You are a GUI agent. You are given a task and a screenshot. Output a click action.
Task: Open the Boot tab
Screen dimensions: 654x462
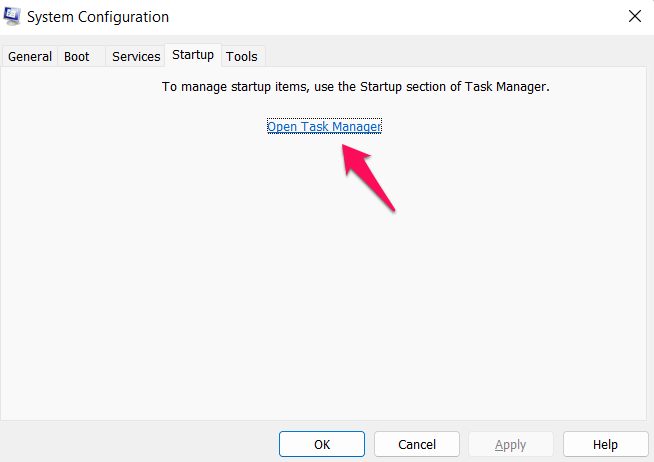tap(77, 56)
